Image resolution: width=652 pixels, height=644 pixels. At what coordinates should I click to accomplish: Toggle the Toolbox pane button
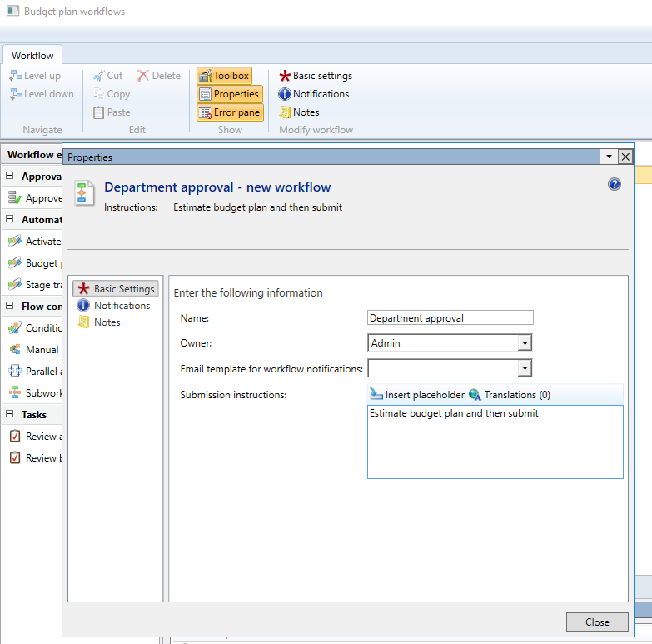pos(224,76)
